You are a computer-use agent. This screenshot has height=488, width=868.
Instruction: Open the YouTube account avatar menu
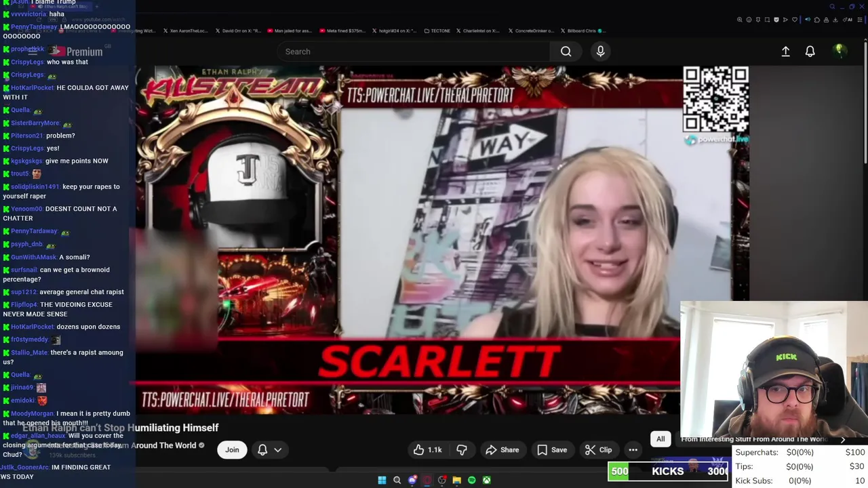coord(840,51)
